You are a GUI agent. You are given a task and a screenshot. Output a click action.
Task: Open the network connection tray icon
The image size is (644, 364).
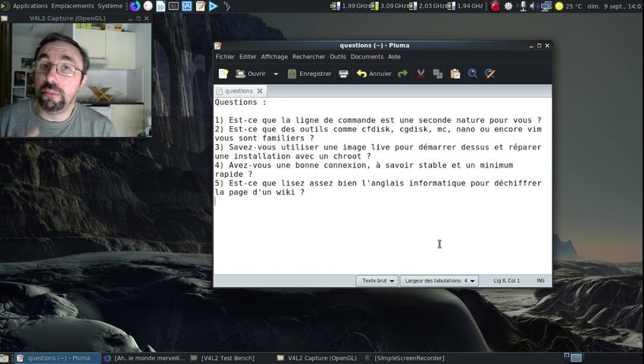(x=546, y=6)
